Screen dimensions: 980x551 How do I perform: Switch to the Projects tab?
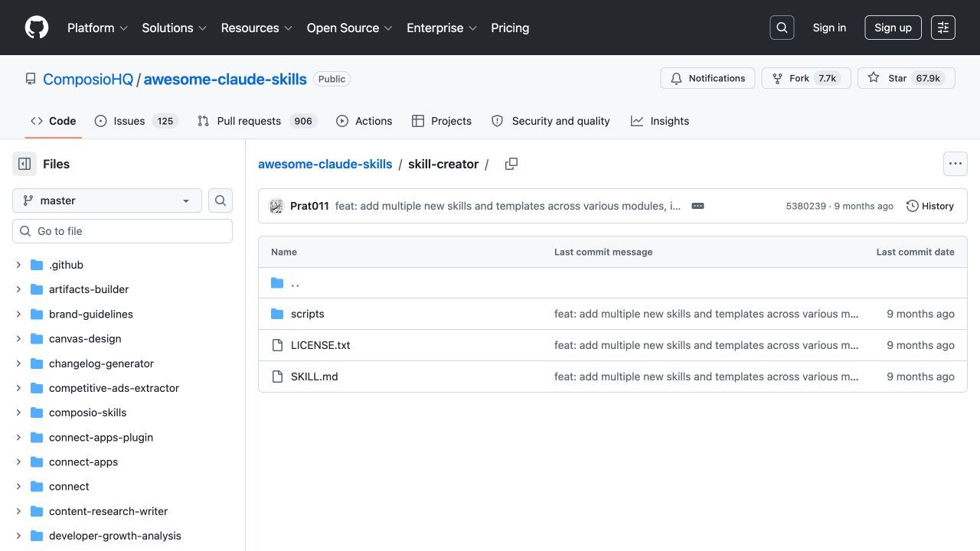click(442, 121)
